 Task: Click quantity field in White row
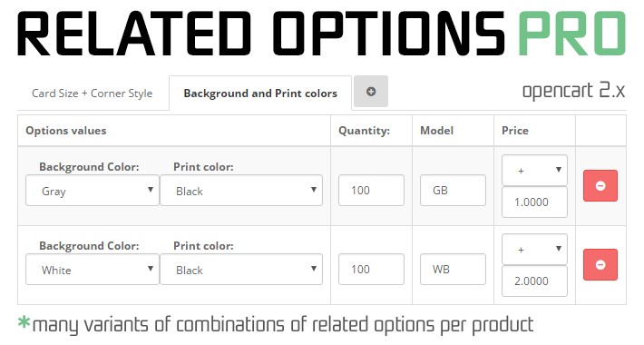[371, 270]
